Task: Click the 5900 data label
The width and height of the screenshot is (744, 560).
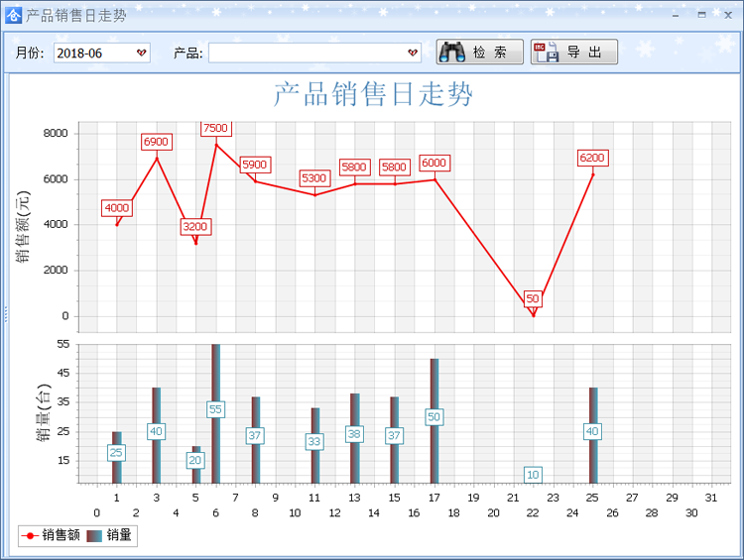Action: point(255,165)
